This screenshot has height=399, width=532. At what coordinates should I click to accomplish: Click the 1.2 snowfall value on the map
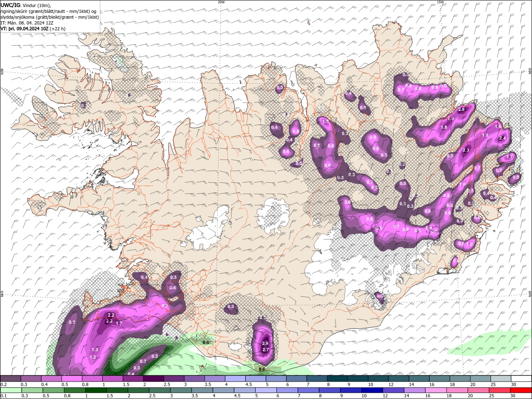[93, 357]
